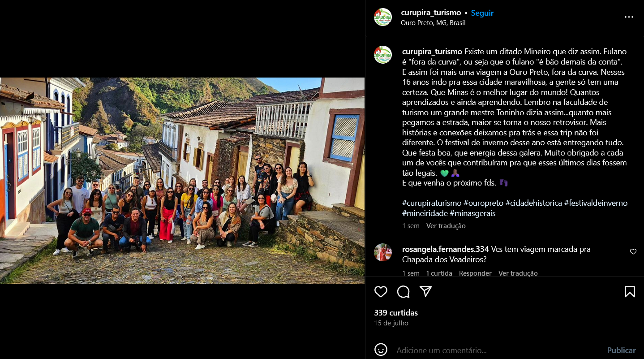Share post via paper plane icon
This screenshot has width=644, height=359.
(425, 292)
